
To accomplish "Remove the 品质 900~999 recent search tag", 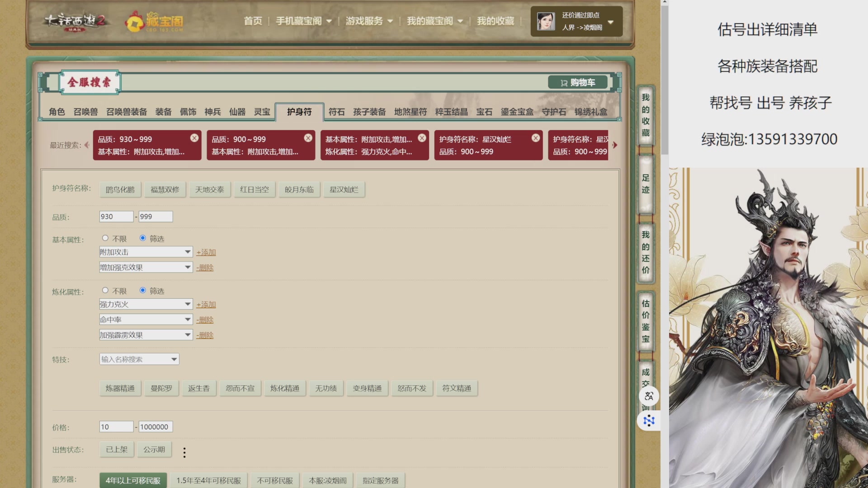I will (308, 138).
